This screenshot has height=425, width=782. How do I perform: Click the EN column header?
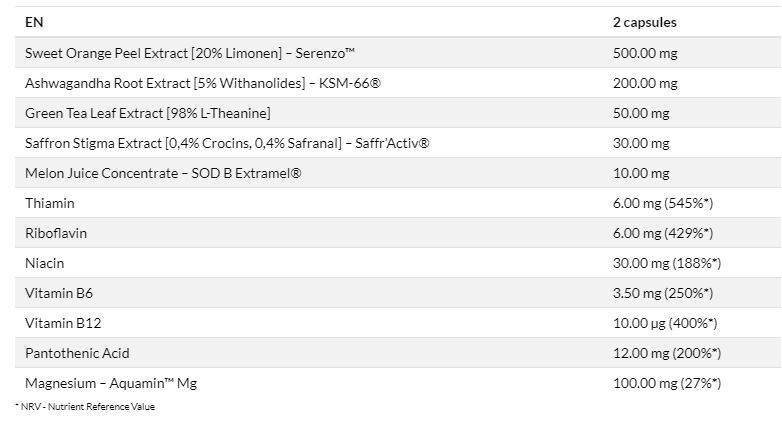pyautogui.click(x=34, y=22)
